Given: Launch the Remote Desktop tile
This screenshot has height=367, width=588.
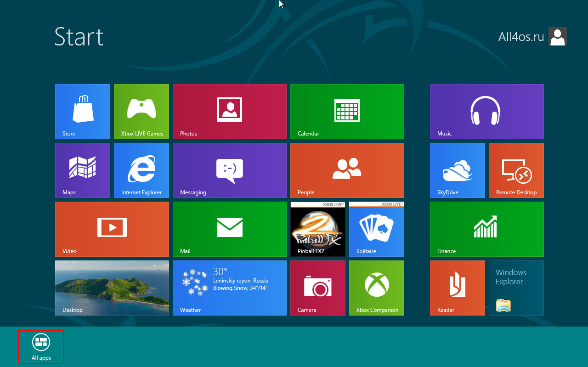Looking at the screenshot, I should pyautogui.click(x=516, y=170).
